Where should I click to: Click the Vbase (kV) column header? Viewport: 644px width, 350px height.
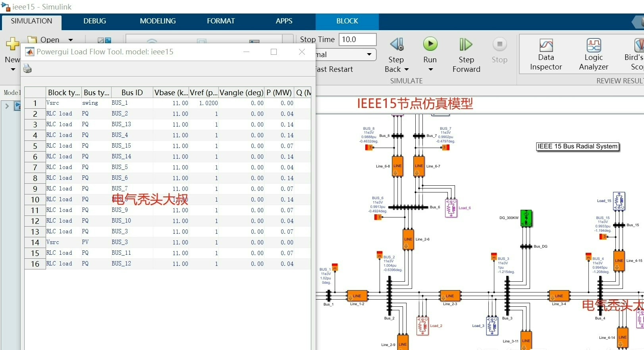pos(171,92)
